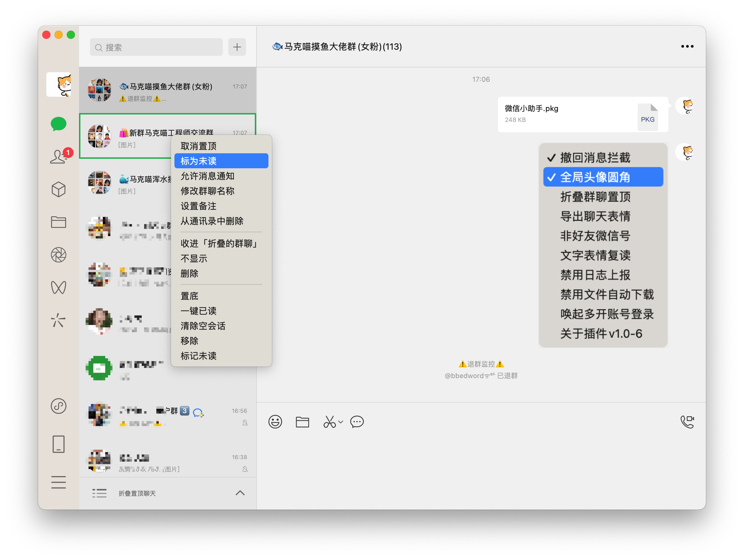
Task: Click the plus button beside search
Action: (x=237, y=47)
